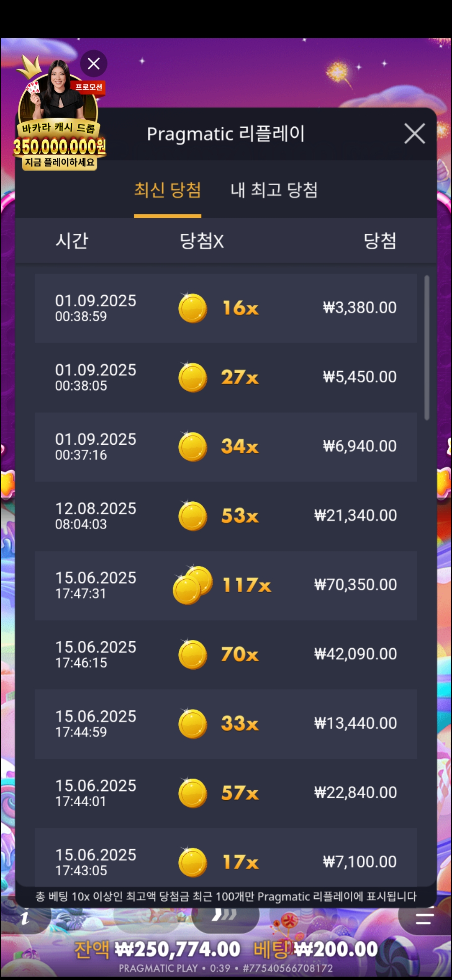
Task: Open the hamburger menu icon
Action: tap(424, 918)
